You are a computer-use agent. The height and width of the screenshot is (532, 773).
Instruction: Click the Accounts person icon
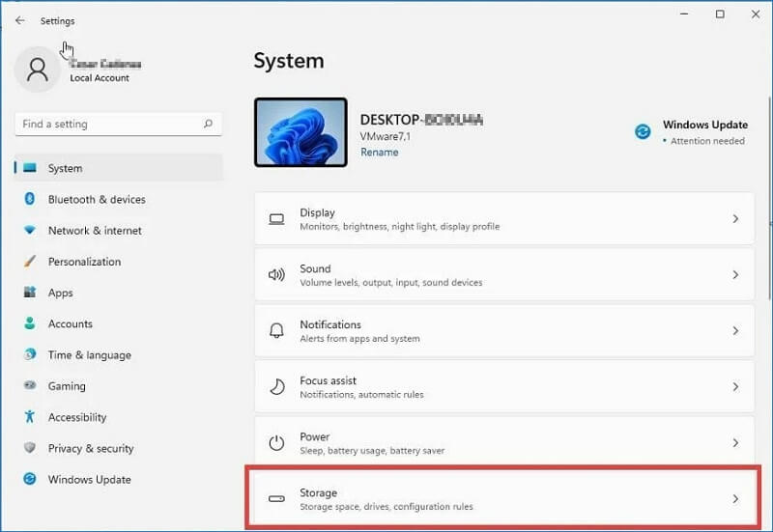30,323
